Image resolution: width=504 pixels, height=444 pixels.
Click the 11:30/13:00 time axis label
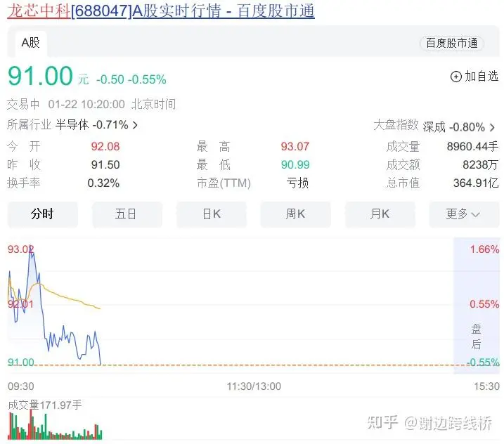(x=254, y=386)
